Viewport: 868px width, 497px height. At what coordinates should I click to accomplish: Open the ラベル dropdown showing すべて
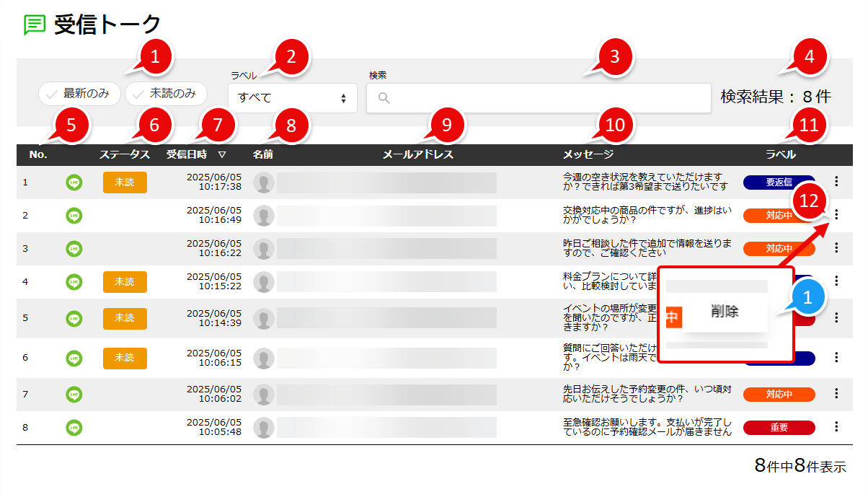292,98
